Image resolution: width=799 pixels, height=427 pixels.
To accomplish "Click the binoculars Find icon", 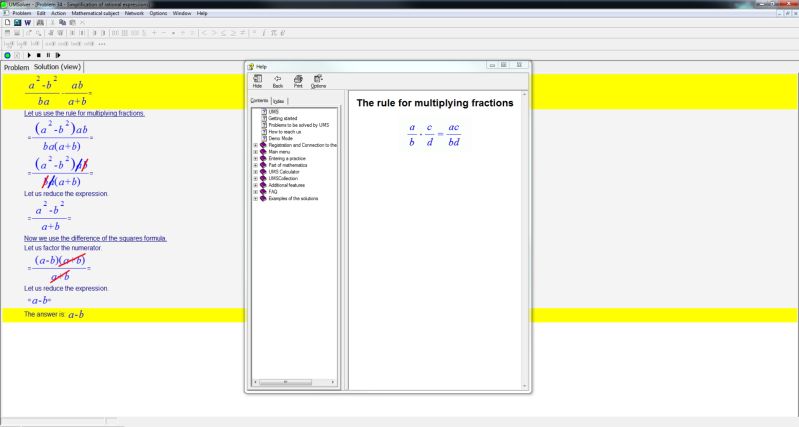I will point(40,23).
